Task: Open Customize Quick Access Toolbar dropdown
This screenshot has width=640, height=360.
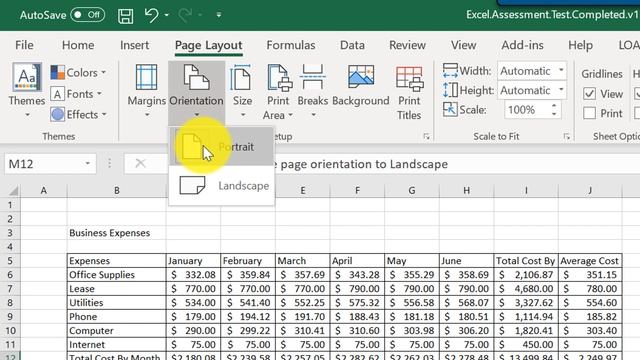Action: pyautogui.click(x=219, y=15)
